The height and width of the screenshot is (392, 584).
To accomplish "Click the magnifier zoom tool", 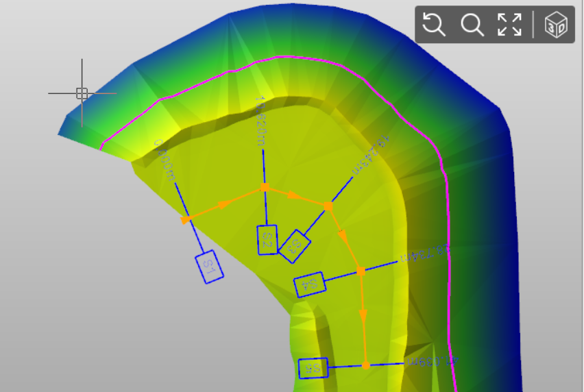I will click(x=472, y=25).
